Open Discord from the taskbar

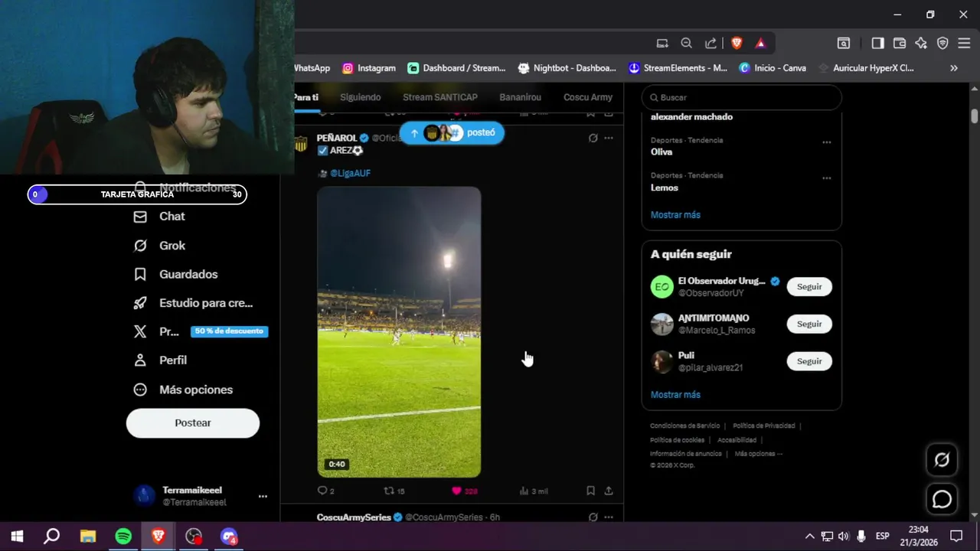[229, 536]
